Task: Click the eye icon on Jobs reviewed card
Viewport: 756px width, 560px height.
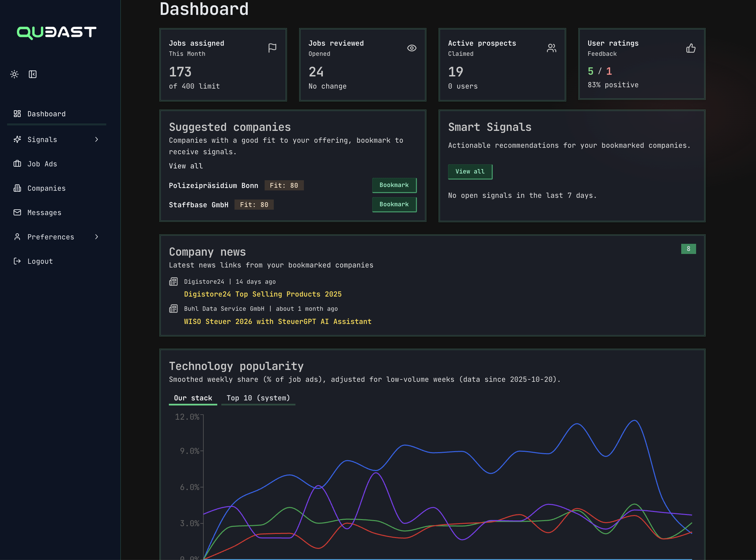Action: [x=412, y=48]
